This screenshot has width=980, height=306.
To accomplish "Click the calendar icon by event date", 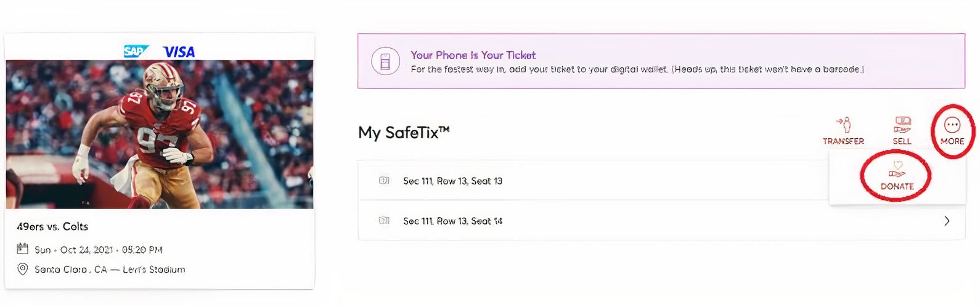I will 23,249.
